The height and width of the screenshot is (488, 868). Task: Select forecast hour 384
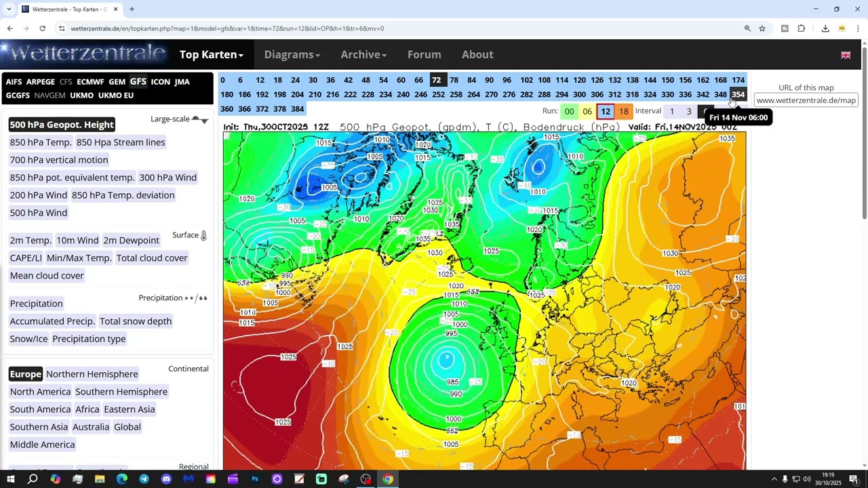(x=297, y=108)
